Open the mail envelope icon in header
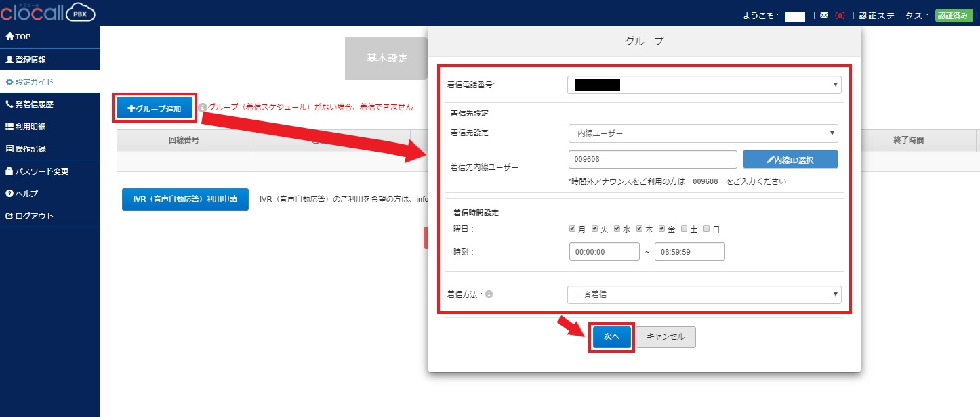 [824, 16]
